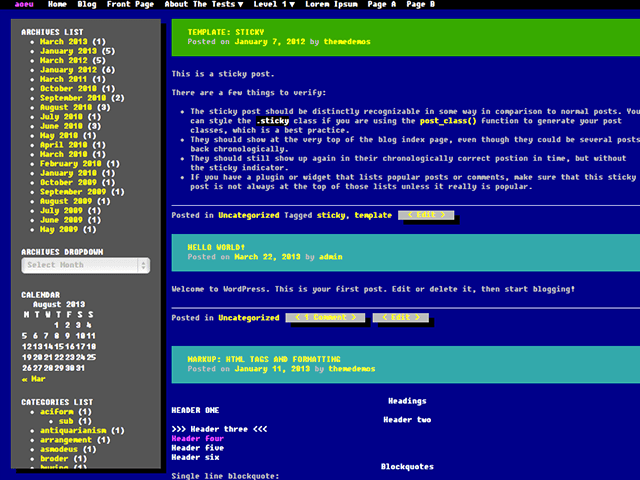Open the arrangement category link
Screen dimensions: 640x480
point(66,440)
